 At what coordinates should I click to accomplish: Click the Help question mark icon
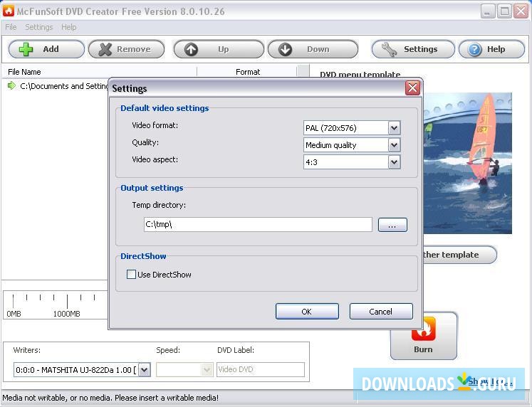(474, 50)
